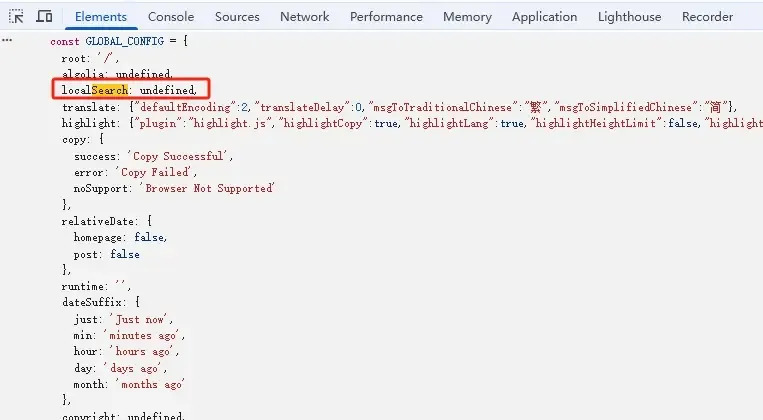Screen dimensions: 763x420
Task: Click the Elements tab
Action: click(101, 17)
